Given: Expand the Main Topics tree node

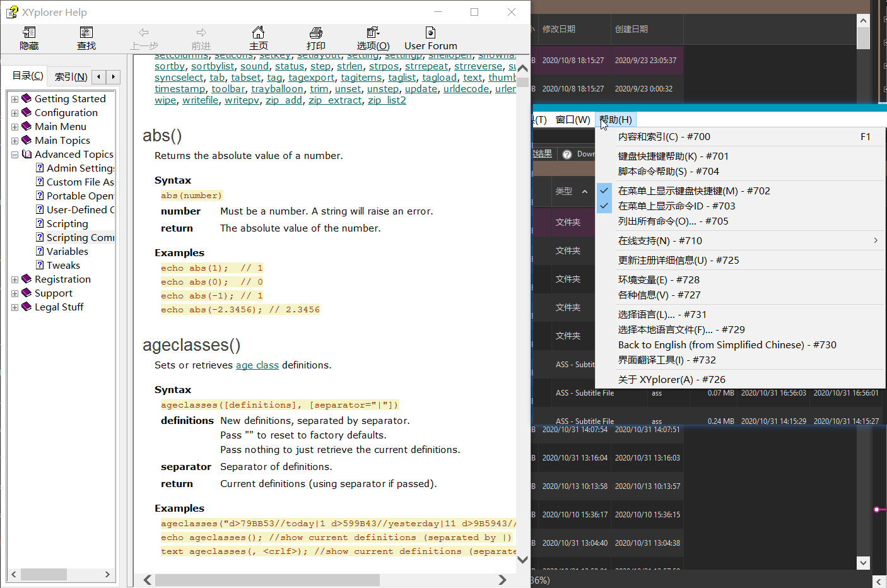Looking at the screenshot, I should pos(15,141).
